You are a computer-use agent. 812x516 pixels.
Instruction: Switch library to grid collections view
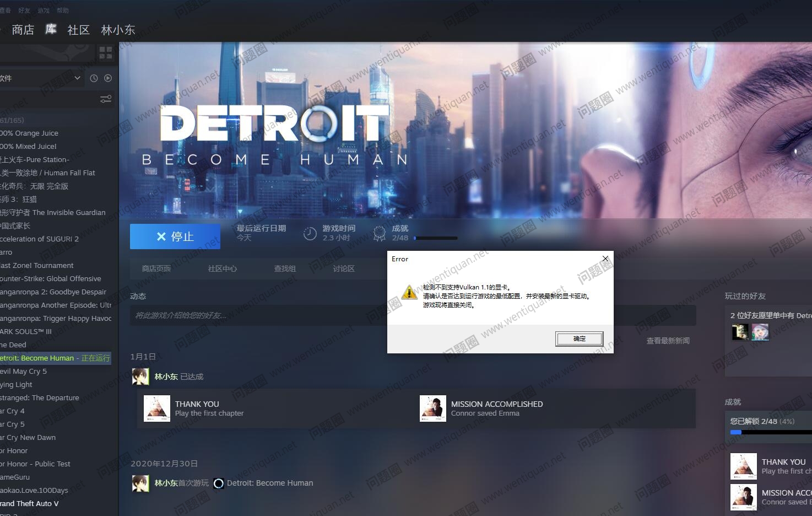[105, 53]
